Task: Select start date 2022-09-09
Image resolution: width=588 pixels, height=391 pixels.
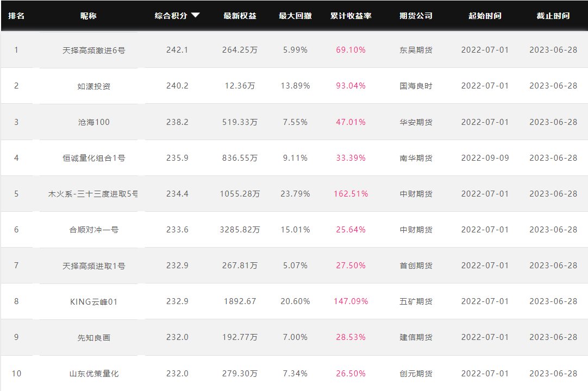Action: (485, 158)
